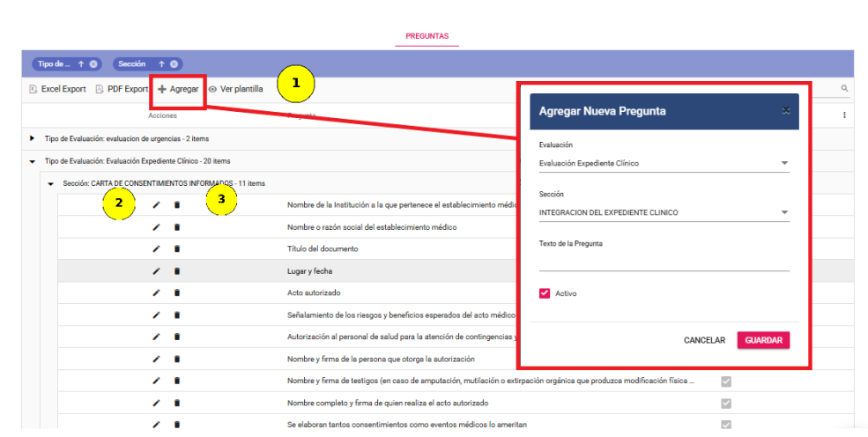This screenshot has width=868, height=437.
Task: Collapse 'CARTA DE CONSENTIMIENTOS INFORMADOS' section
Action: (50, 183)
